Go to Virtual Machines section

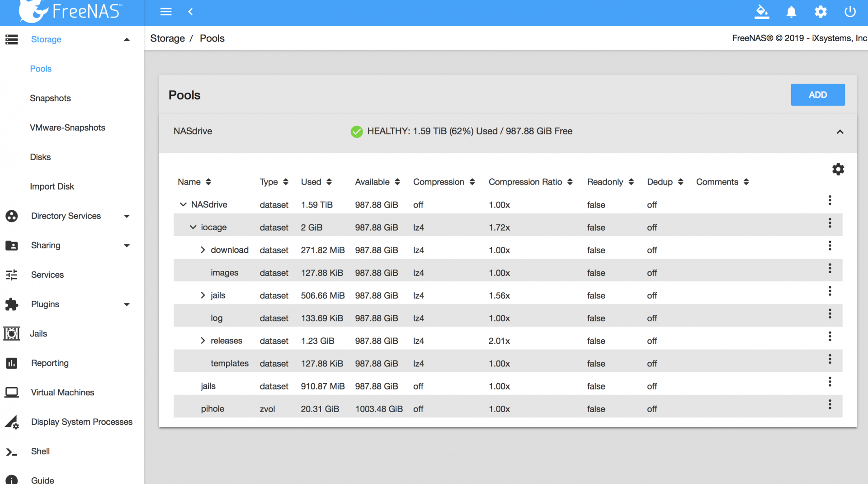tap(62, 392)
